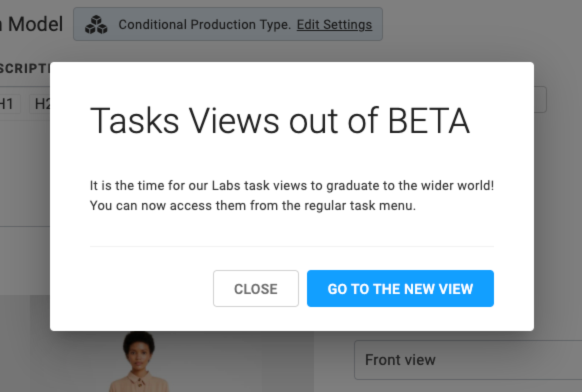Click the regular task menu sentence
Image resolution: width=582 pixels, height=392 pixels.
[x=253, y=205]
